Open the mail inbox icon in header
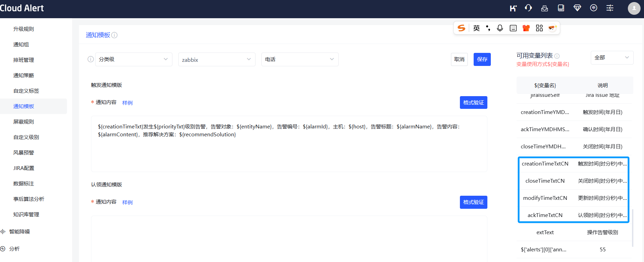This screenshot has width=644, height=262. click(544, 8)
